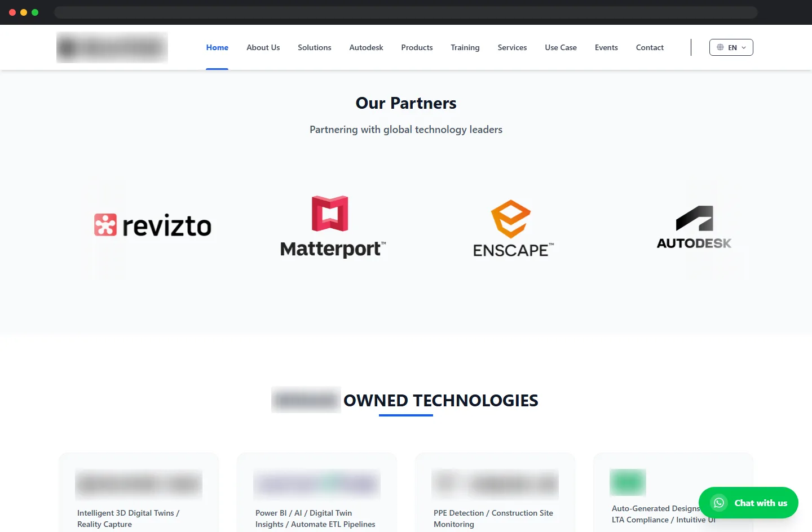The height and width of the screenshot is (532, 812).
Task: Visit the Use Case page
Action: coord(561,47)
